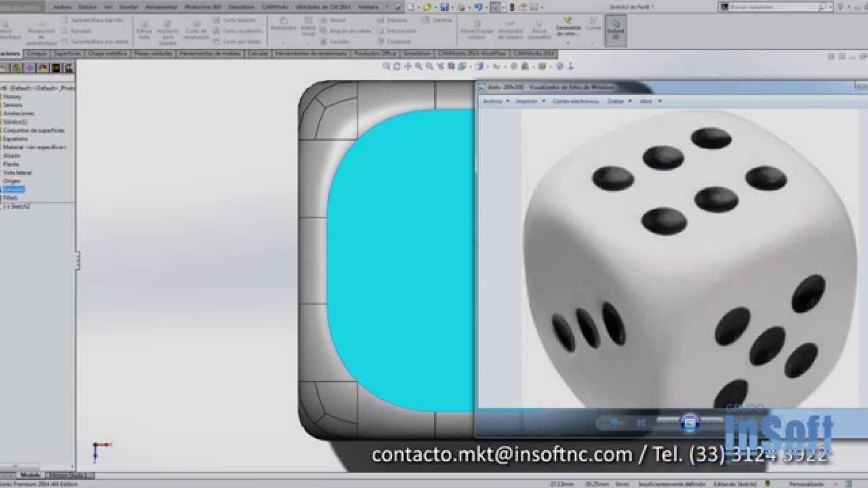This screenshot has height=488, width=868.
Task: Click the Save icon in toolbar
Action: pos(443,7)
